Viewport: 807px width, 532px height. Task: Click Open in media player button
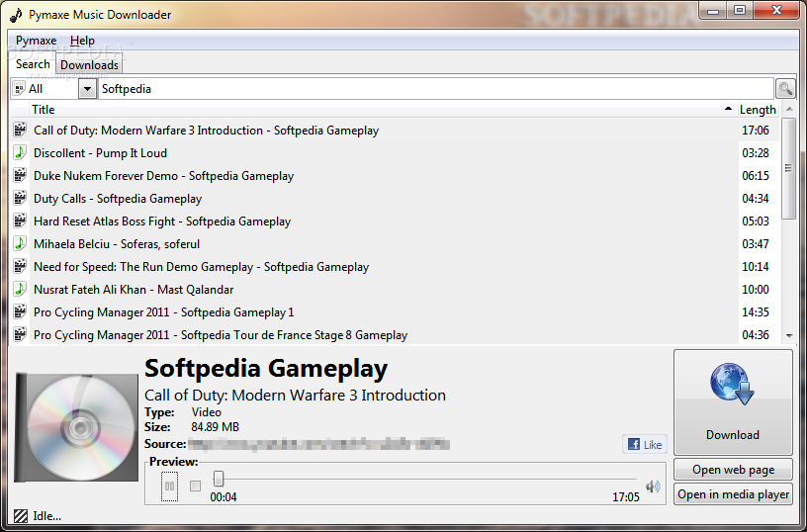pyautogui.click(x=733, y=494)
